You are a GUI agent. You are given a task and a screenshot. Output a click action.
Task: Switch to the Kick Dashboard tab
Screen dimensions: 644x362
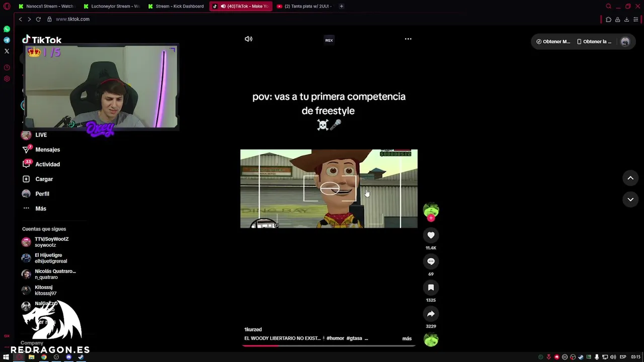click(x=176, y=6)
